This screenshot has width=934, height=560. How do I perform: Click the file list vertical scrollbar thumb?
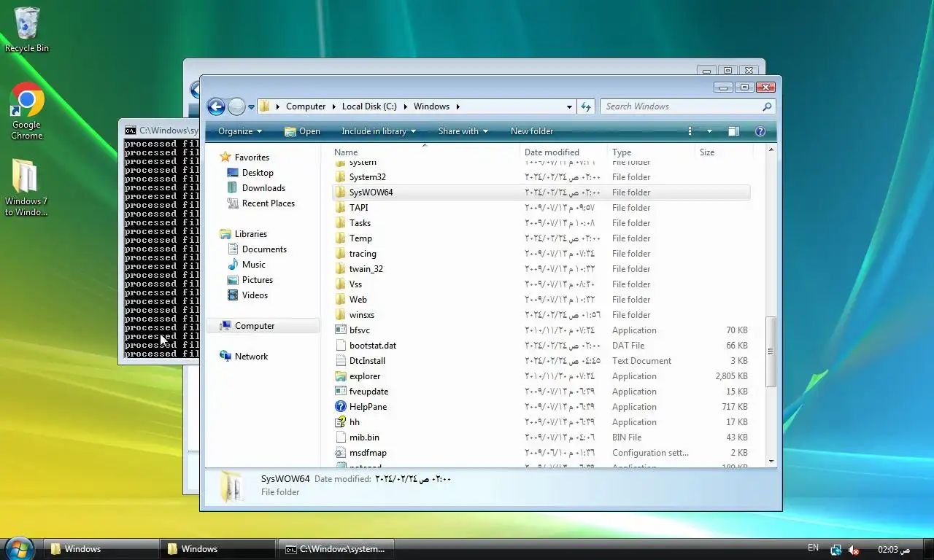tap(771, 351)
